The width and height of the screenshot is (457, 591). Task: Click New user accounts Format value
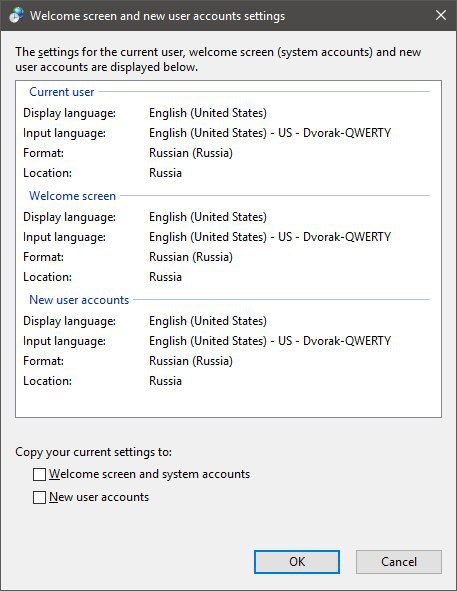(x=191, y=361)
